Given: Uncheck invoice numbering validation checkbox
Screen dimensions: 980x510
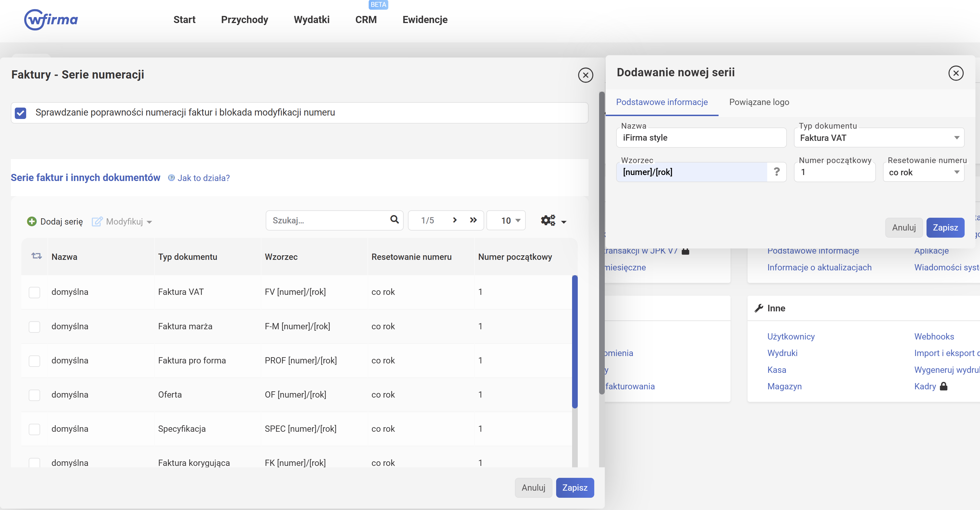Looking at the screenshot, I should (20, 113).
